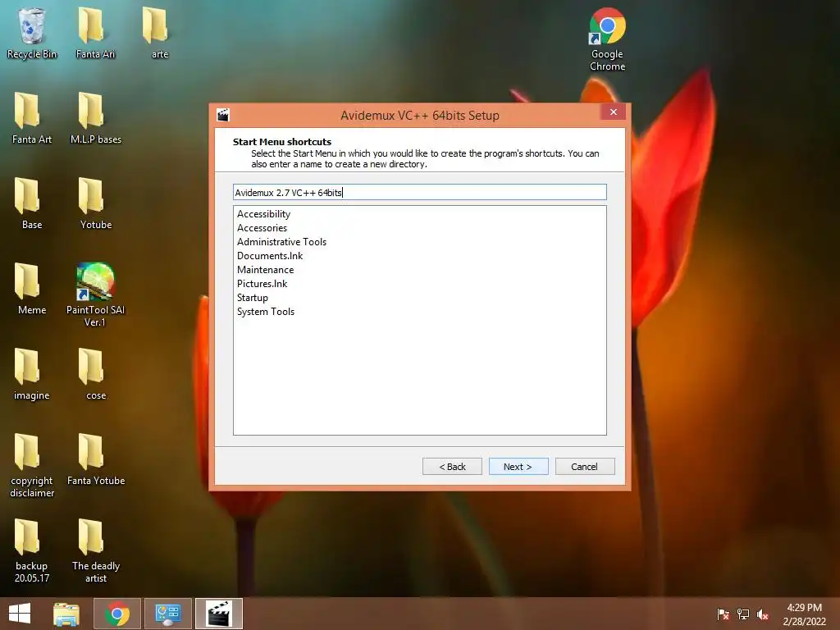The height and width of the screenshot is (630, 840).
Task: Select the M.L.P bases folder
Action: pos(95,118)
